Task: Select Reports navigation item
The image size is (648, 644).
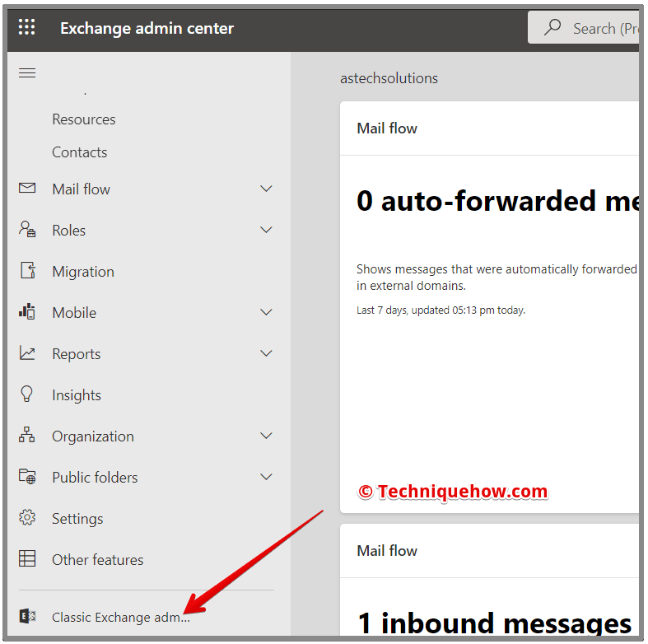Action: coord(147,353)
